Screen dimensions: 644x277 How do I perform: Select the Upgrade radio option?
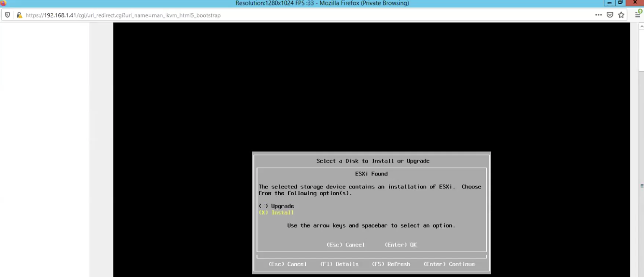coord(276,206)
